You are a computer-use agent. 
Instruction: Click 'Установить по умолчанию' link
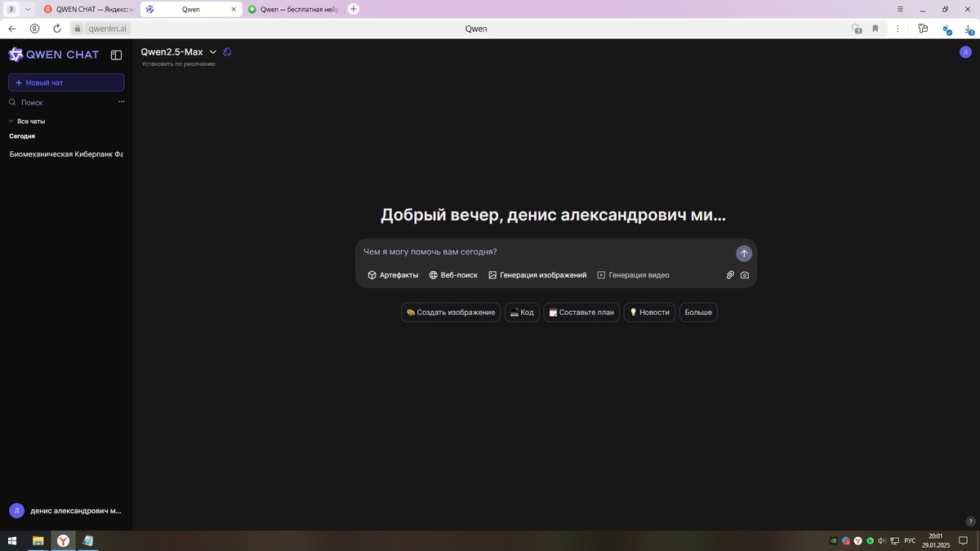coord(179,64)
